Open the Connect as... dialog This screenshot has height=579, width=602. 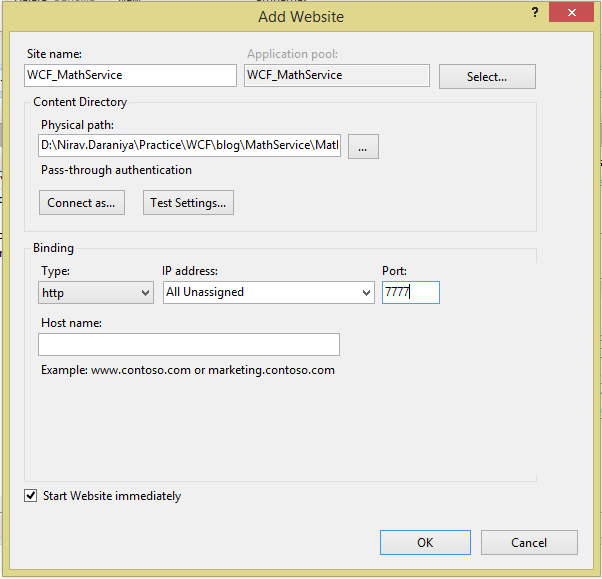(81, 203)
